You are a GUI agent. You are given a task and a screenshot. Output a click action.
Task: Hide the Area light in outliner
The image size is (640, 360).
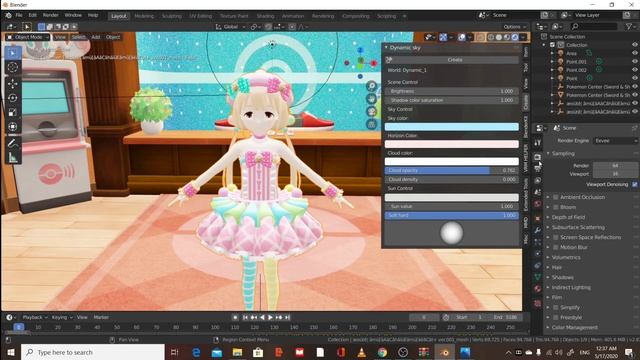[x=635, y=53]
